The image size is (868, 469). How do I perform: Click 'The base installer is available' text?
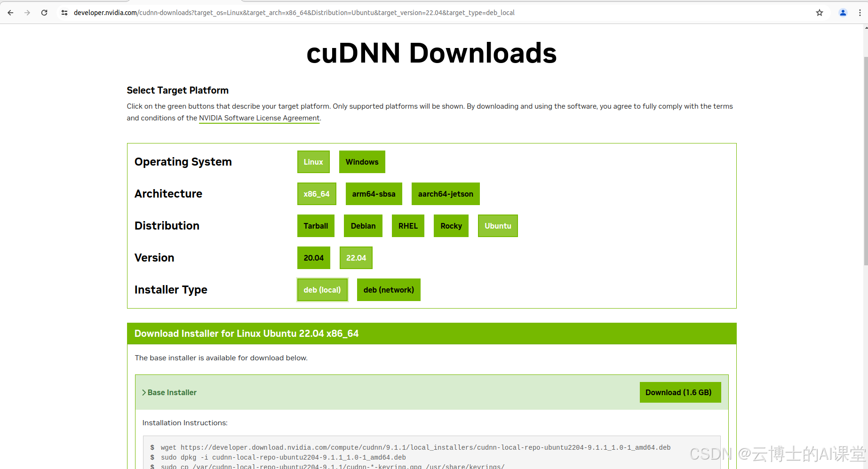point(221,358)
